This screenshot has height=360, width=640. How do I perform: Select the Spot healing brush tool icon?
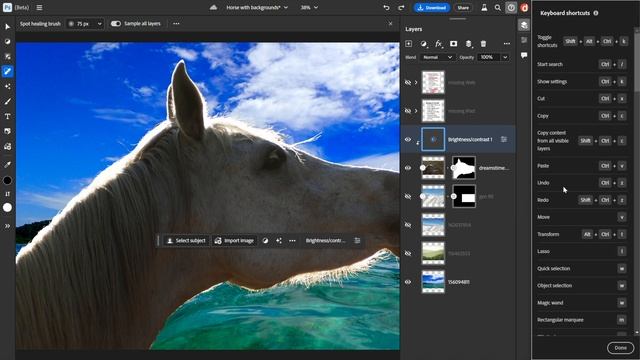coord(7,71)
